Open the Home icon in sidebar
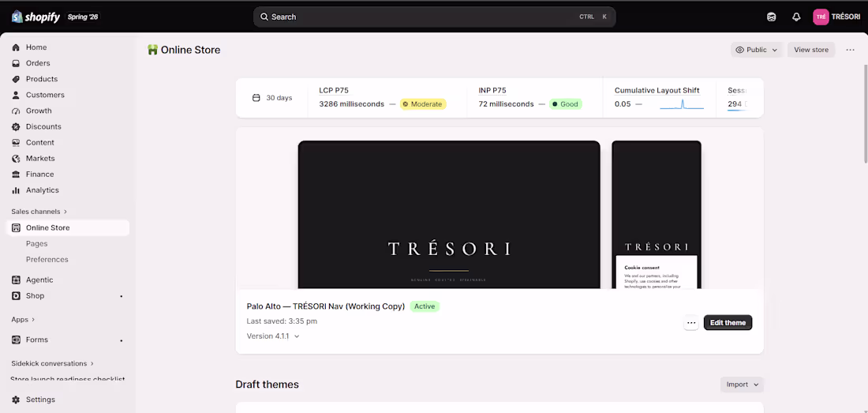The width and height of the screenshot is (868, 413). click(x=16, y=47)
